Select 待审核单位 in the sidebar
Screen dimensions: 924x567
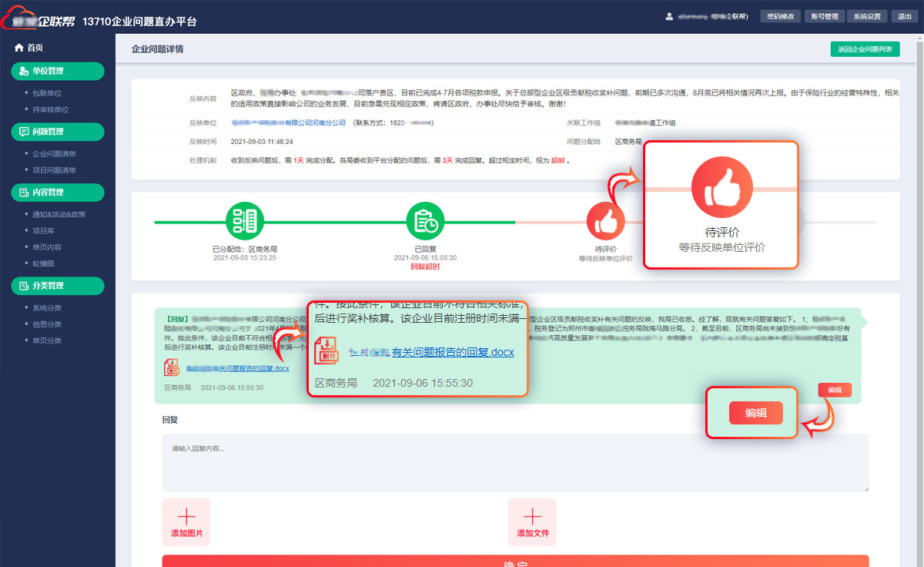(51, 109)
